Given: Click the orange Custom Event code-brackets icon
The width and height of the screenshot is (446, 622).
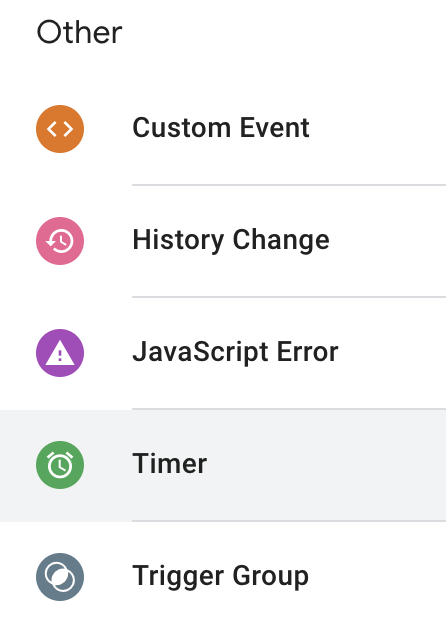Looking at the screenshot, I should click(x=60, y=129).
